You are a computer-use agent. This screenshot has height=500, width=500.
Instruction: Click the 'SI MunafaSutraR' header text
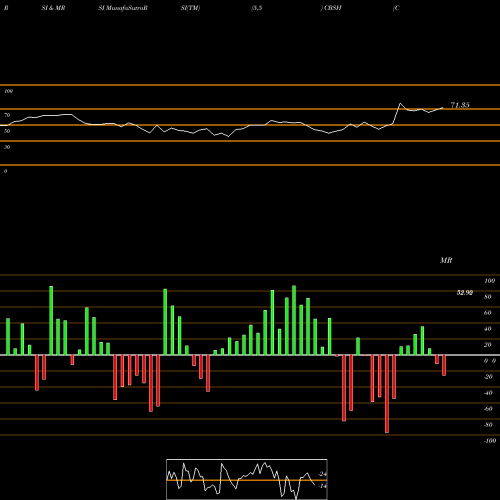pos(123,8)
